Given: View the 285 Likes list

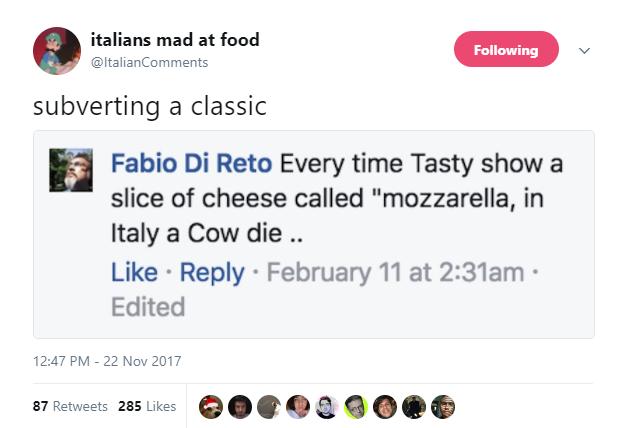Looking at the screenshot, I should [x=147, y=406].
